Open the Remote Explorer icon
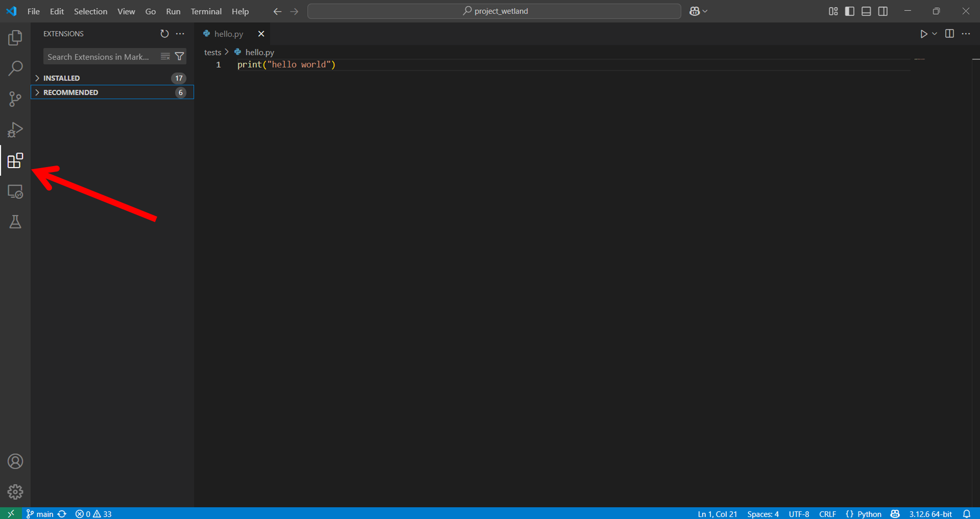980x519 pixels. pyautogui.click(x=15, y=192)
